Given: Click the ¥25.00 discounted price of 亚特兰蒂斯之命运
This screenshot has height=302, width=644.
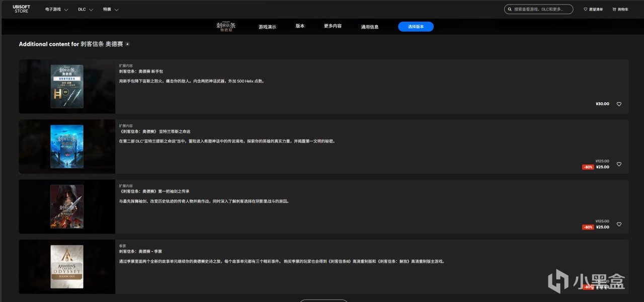Looking at the screenshot, I should click(602, 167).
